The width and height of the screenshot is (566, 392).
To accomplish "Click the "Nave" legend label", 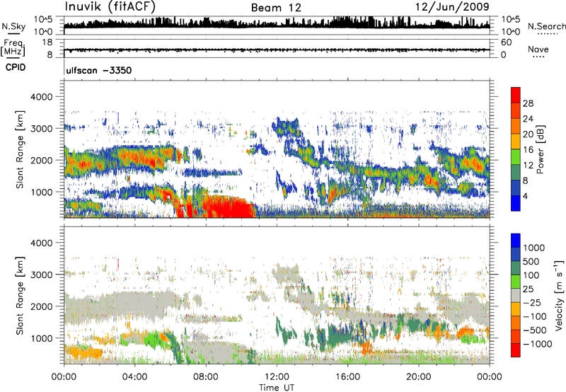I will (538, 50).
